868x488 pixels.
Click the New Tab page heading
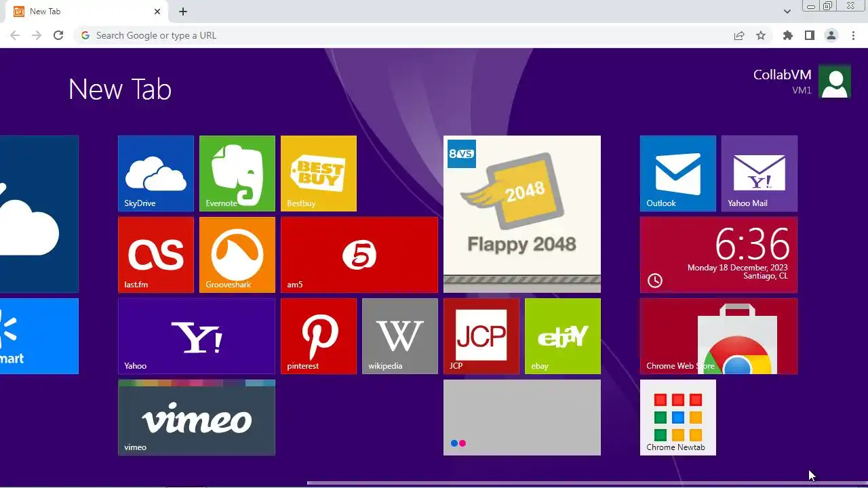(x=120, y=89)
